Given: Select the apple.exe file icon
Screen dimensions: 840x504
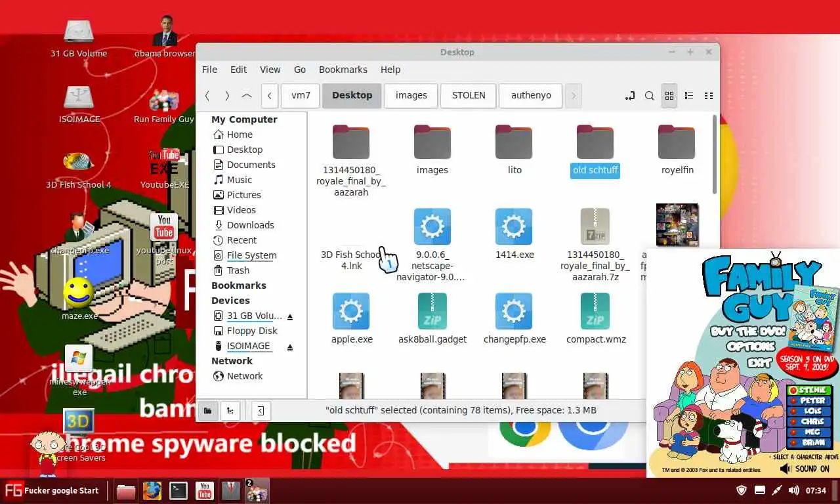Looking at the screenshot, I should [x=351, y=311].
